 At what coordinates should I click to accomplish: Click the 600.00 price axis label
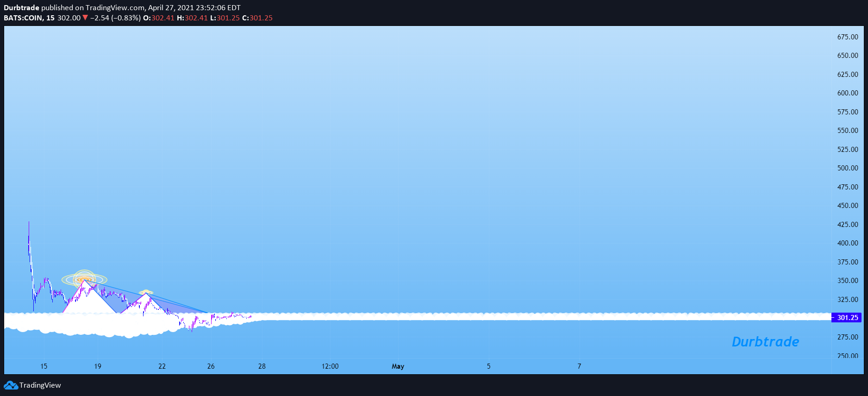pyautogui.click(x=848, y=93)
